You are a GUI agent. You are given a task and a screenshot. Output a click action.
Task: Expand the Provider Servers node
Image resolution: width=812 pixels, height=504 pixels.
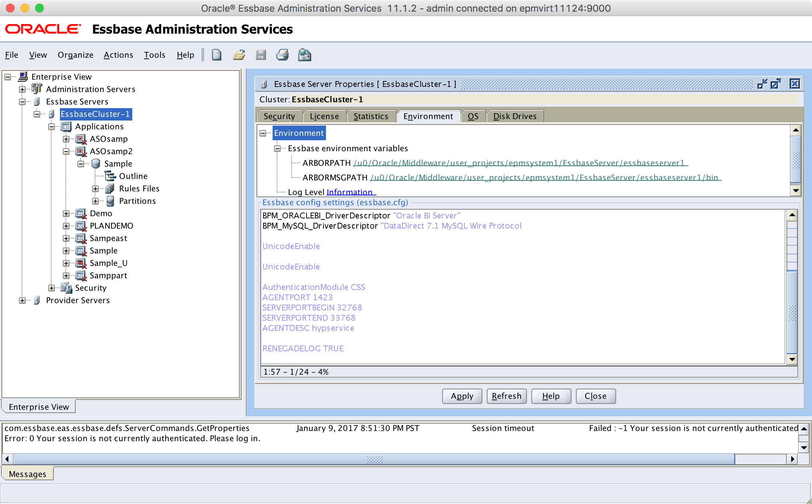point(22,301)
